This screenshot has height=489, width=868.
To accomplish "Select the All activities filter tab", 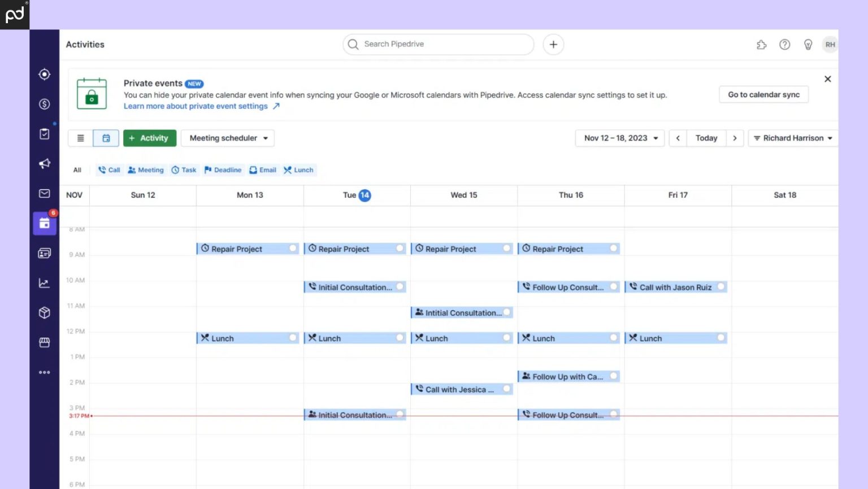I will (x=77, y=170).
